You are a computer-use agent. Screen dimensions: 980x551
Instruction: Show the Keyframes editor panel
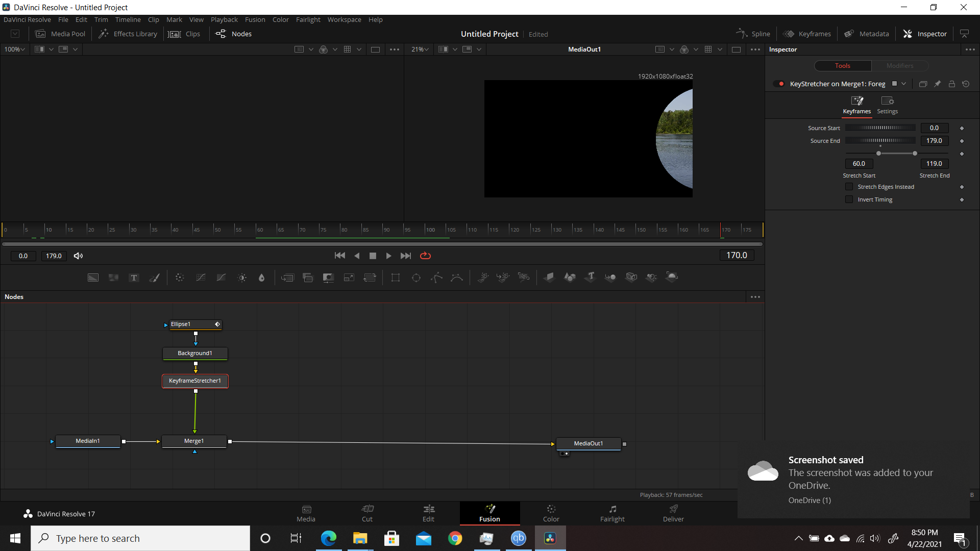(807, 34)
